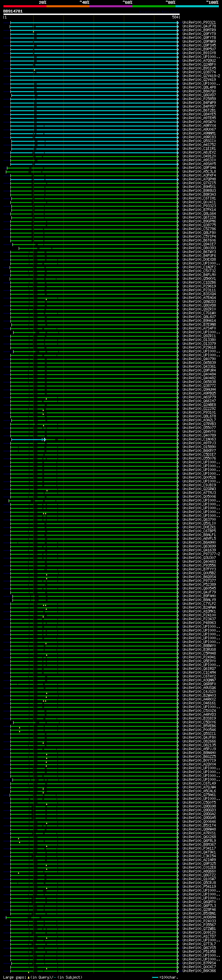Select hit UniRef100_Q41639
Viewport: 222px width, 980px height.
pos(199,550)
